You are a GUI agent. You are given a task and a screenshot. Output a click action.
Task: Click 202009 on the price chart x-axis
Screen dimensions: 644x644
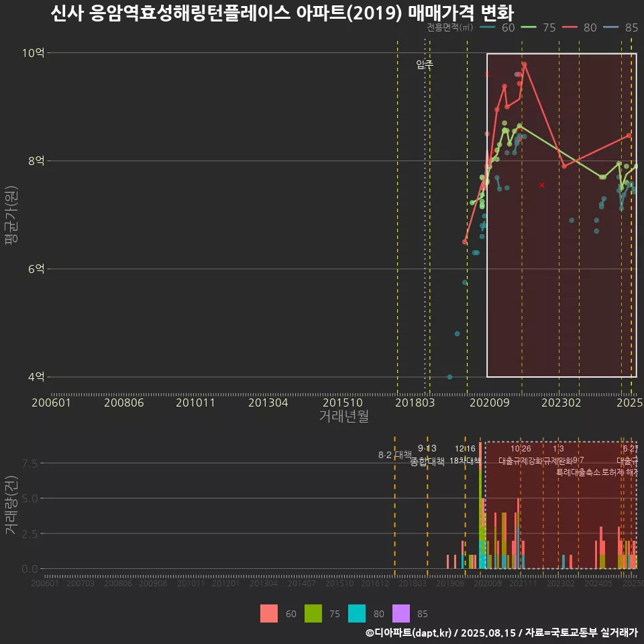pyautogui.click(x=490, y=402)
